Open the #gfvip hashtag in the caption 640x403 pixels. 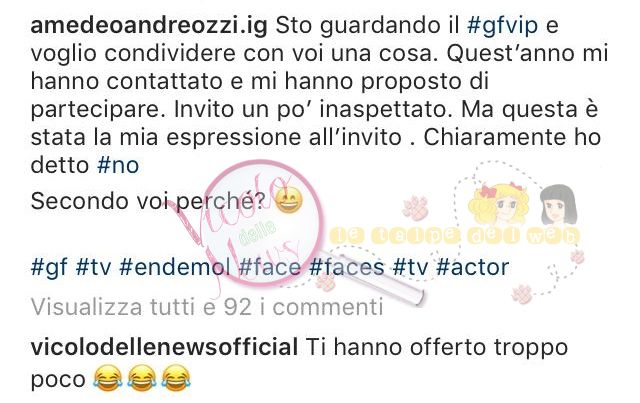[x=502, y=27]
